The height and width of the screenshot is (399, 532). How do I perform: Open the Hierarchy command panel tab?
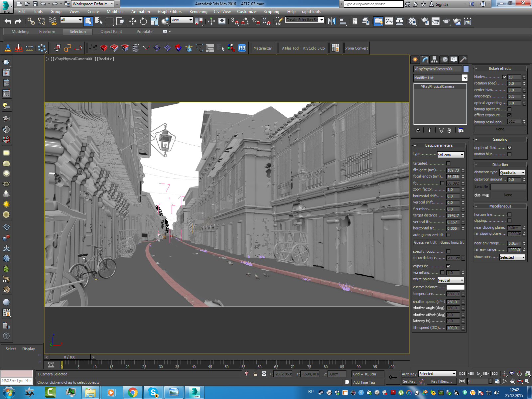(434, 60)
